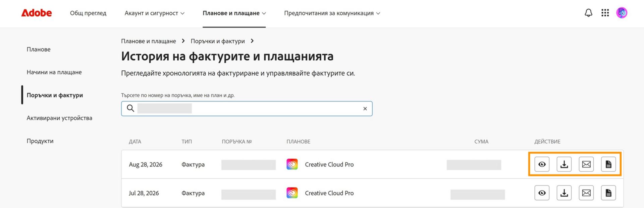Expand the Акаунт и сигурност menu
Image resolution: width=644 pixels, height=208 pixels.
pyautogui.click(x=155, y=13)
